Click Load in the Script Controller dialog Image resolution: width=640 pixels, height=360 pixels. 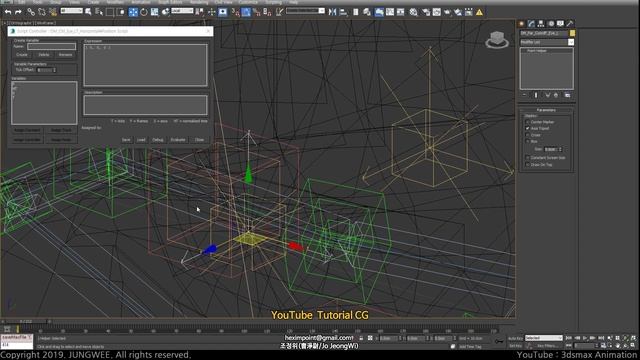click(x=141, y=140)
